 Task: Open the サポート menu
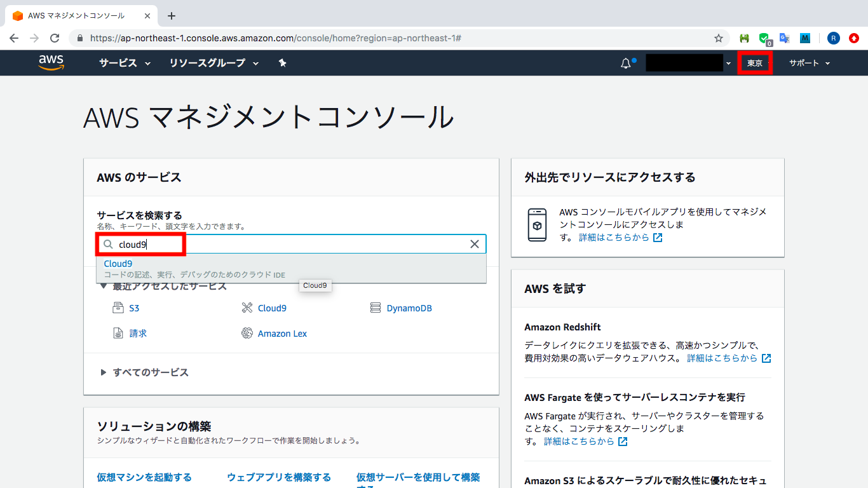pos(810,64)
